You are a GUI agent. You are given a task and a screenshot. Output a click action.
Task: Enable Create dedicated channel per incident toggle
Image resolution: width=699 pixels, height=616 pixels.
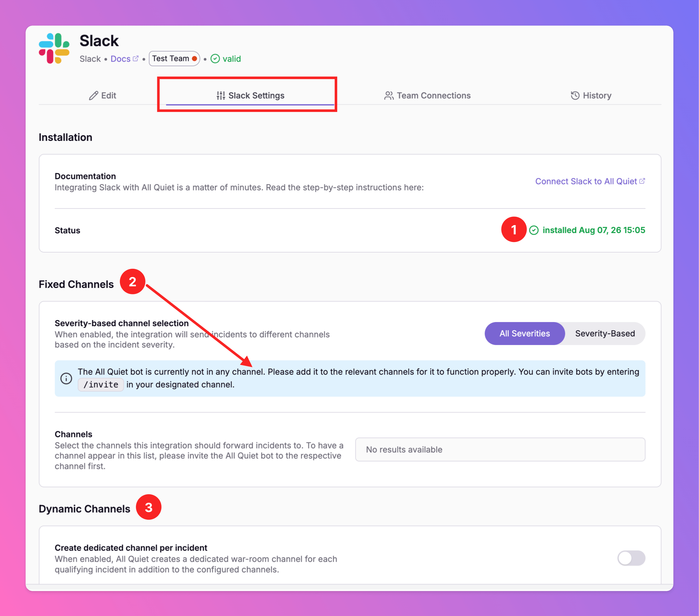(631, 558)
